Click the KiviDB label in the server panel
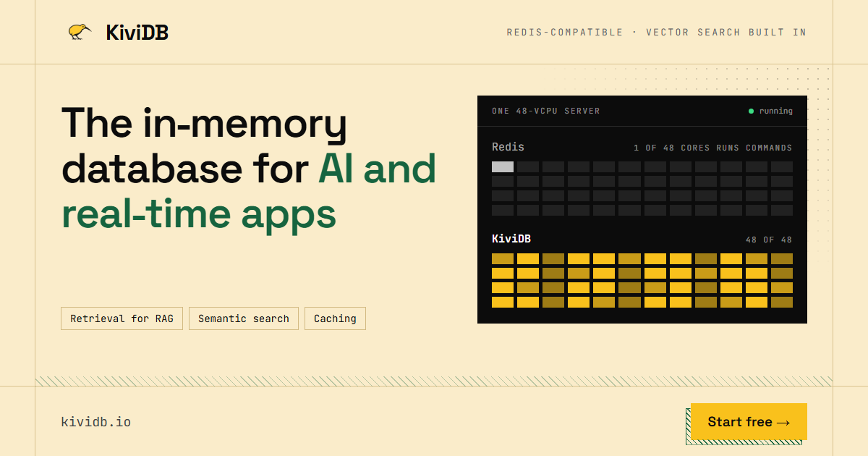Image resolution: width=868 pixels, height=456 pixels. (511, 239)
